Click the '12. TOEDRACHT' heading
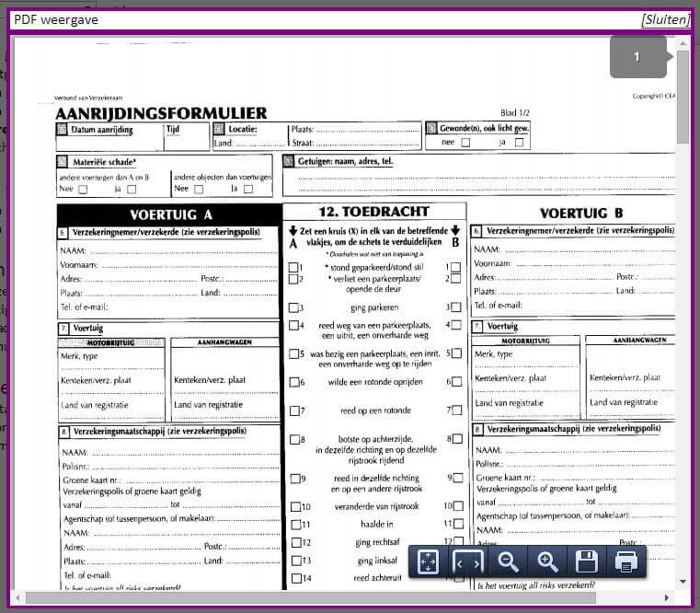The height and width of the screenshot is (613, 700). click(374, 212)
